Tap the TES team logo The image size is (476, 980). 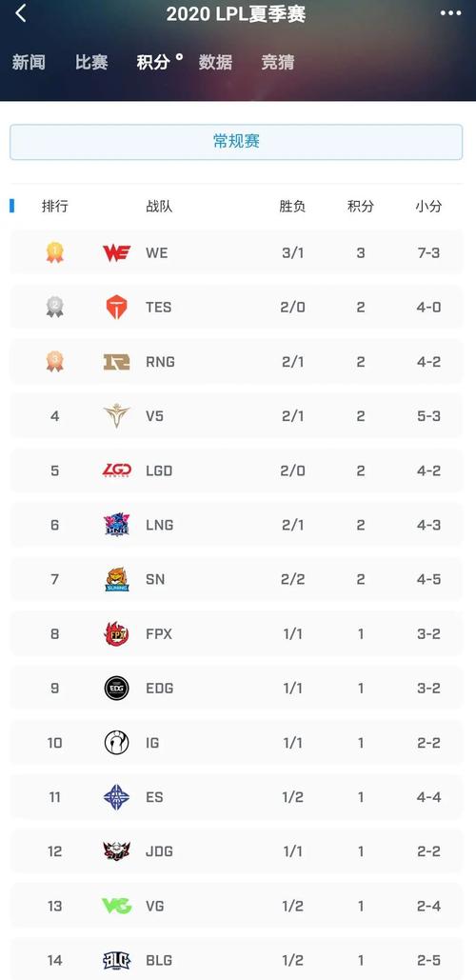[117, 307]
